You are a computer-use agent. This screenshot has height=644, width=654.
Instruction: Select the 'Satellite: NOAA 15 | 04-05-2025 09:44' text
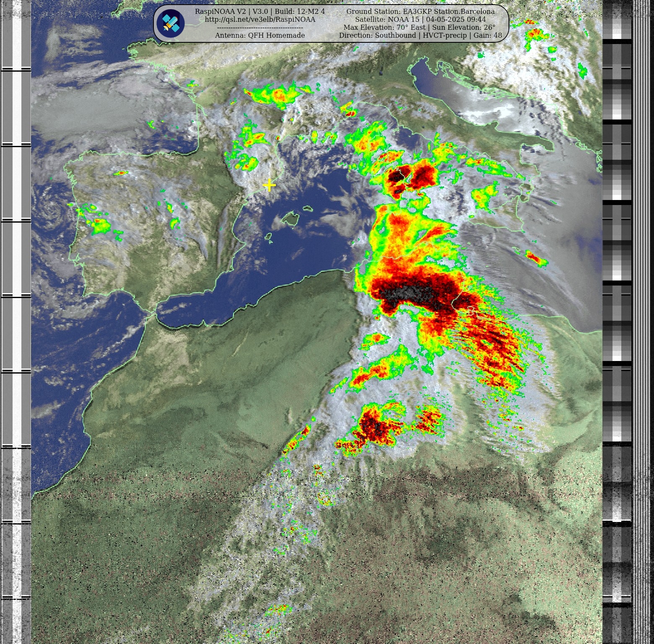point(420,19)
